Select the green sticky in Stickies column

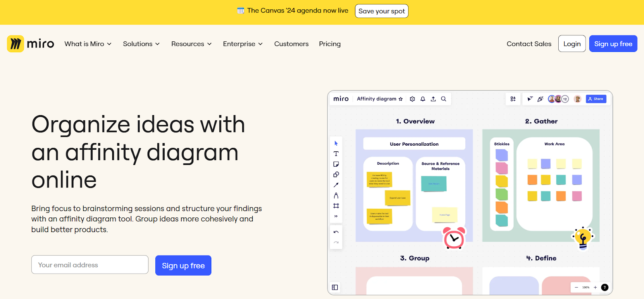tap(502, 194)
